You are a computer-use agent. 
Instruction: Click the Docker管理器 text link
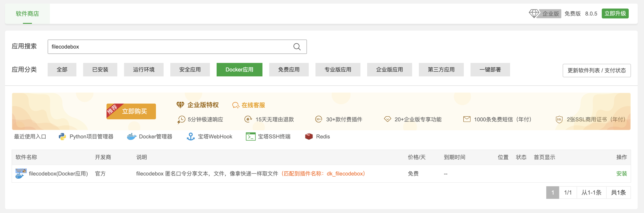(155, 137)
